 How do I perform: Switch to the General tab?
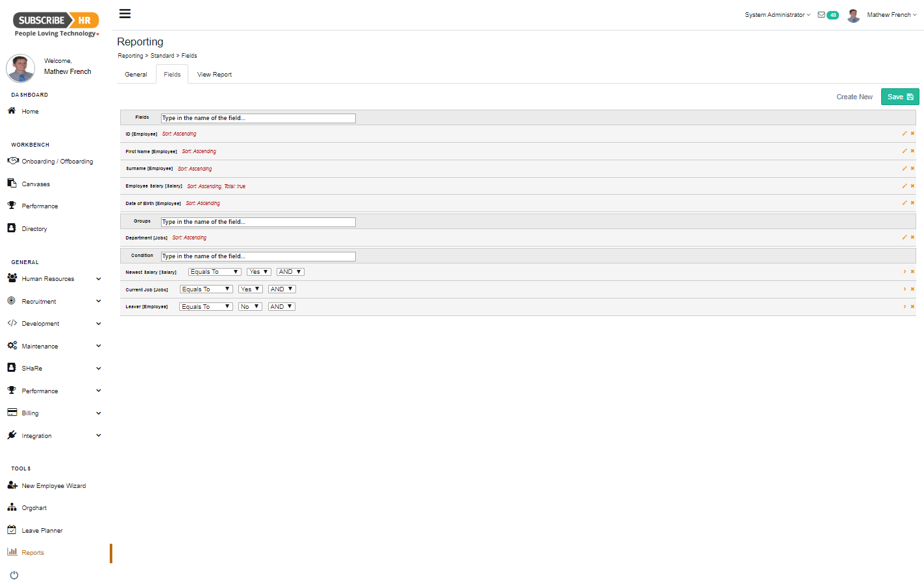(136, 75)
